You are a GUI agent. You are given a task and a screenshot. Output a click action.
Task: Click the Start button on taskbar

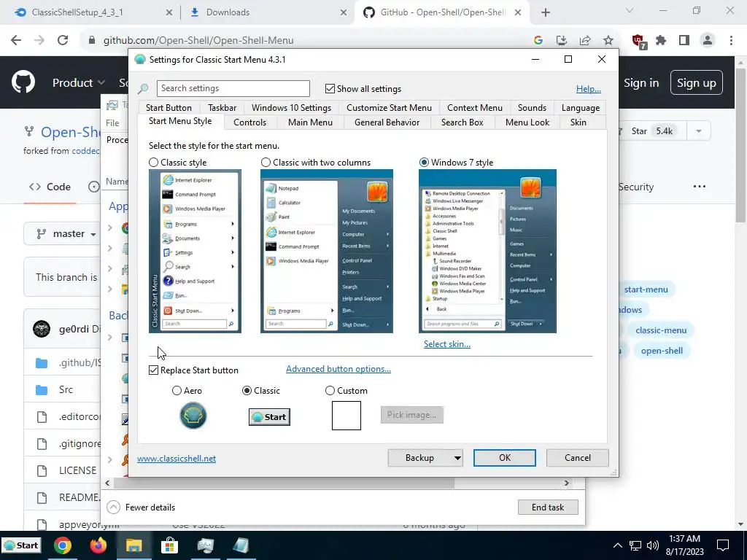pos(21,545)
